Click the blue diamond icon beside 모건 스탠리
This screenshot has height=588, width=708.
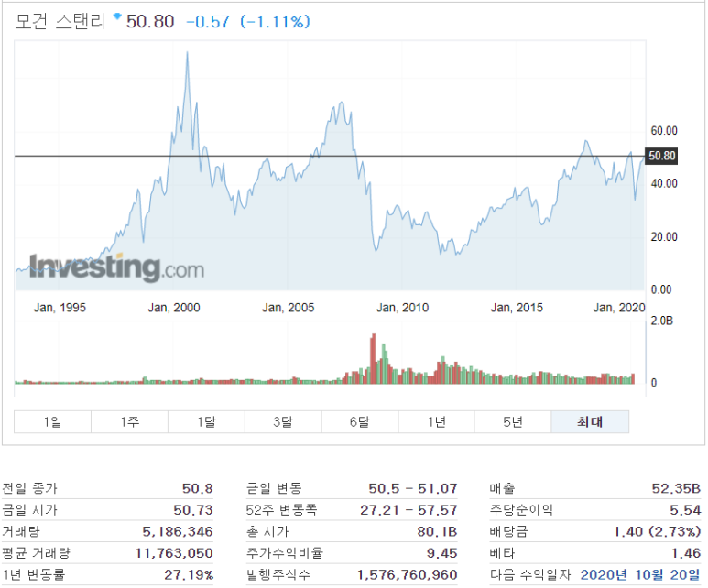coord(117,16)
